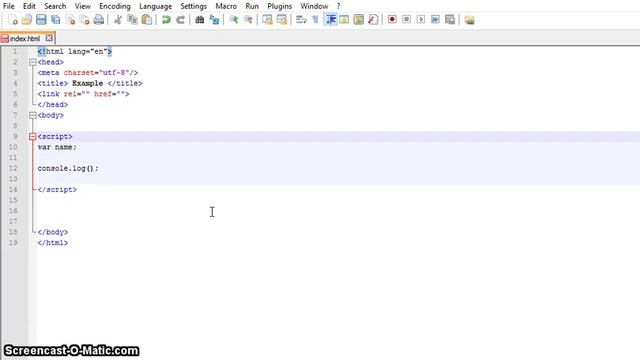Viewport: 640px width, 360px height.
Task: Click the last toolbar icon after macro buttons
Action: (469, 20)
